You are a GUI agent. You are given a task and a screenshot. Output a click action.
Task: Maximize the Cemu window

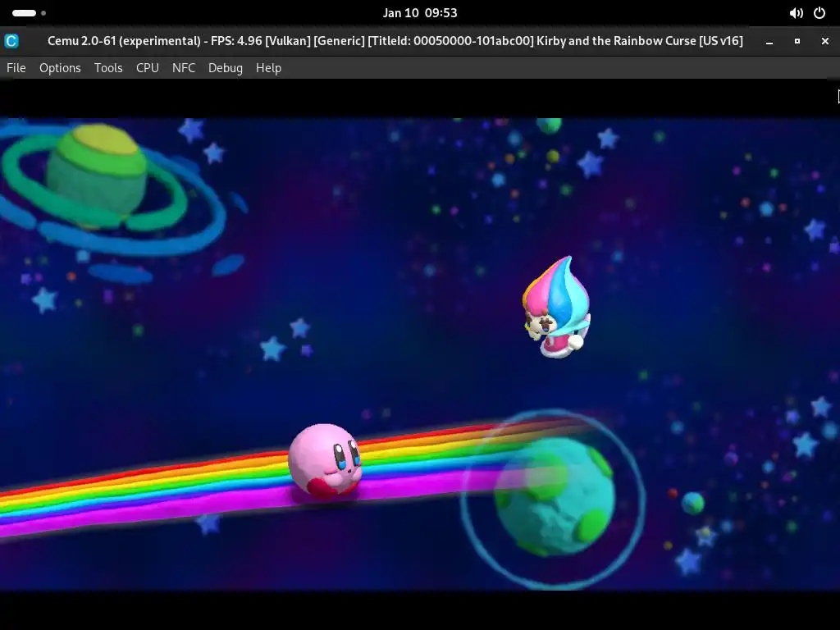pos(797,41)
